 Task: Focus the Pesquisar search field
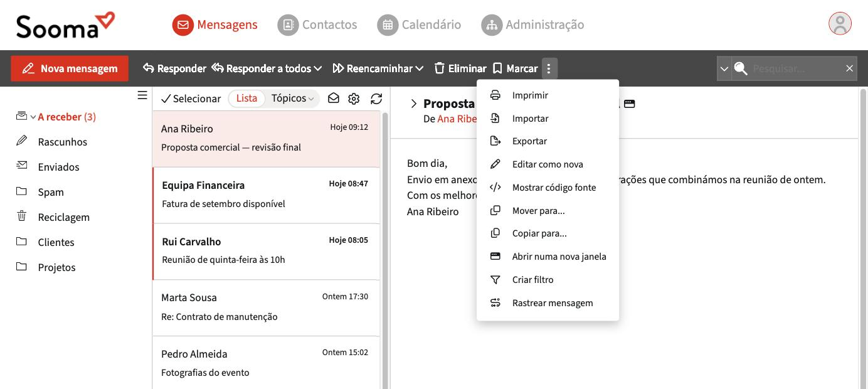795,68
